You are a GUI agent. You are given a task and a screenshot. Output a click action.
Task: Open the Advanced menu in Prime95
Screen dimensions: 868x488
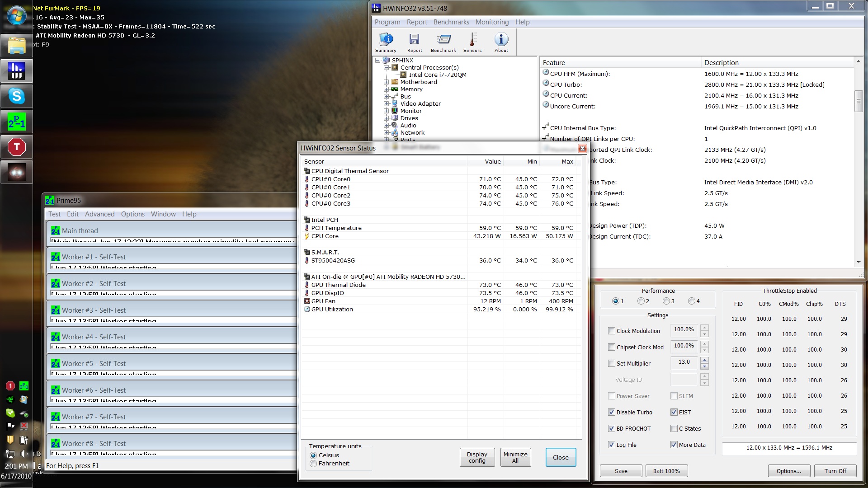coord(99,214)
